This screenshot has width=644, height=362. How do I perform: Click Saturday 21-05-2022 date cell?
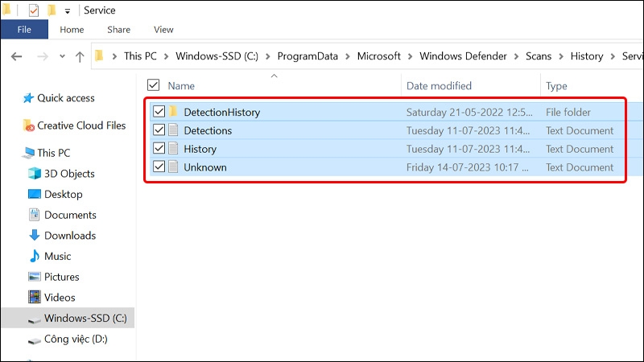[x=469, y=112]
